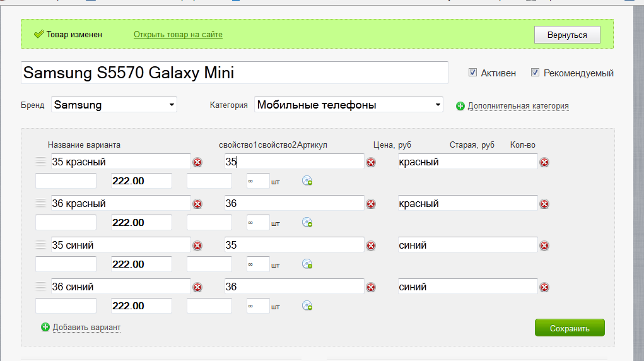The height and width of the screenshot is (361, 644).
Task: Save product with Сохранить button
Action: tap(570, 328)
